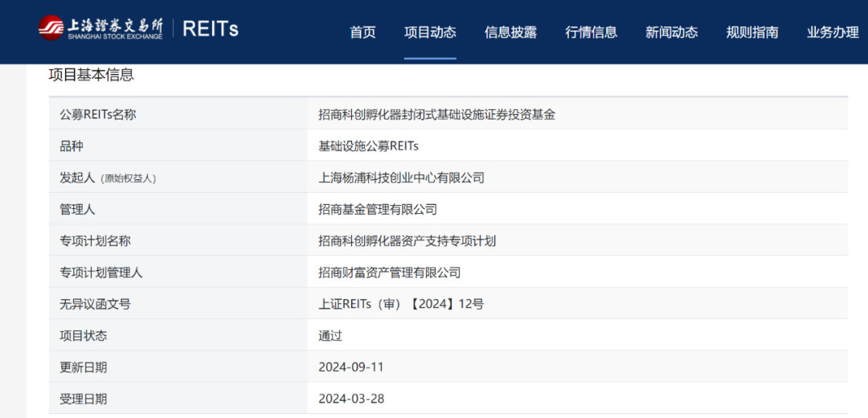Click the 专项计划管理人 label

(101, 273)
